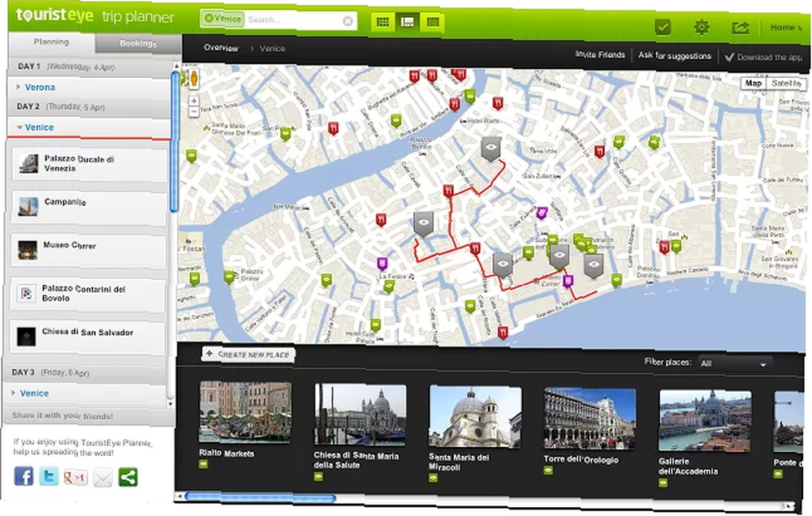Select the Planning tab
Viewport: 812px width, 516px height.
51,42
